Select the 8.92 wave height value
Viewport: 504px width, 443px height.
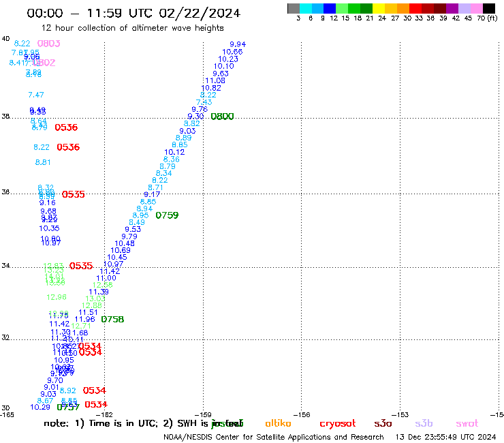coord(68,391)
